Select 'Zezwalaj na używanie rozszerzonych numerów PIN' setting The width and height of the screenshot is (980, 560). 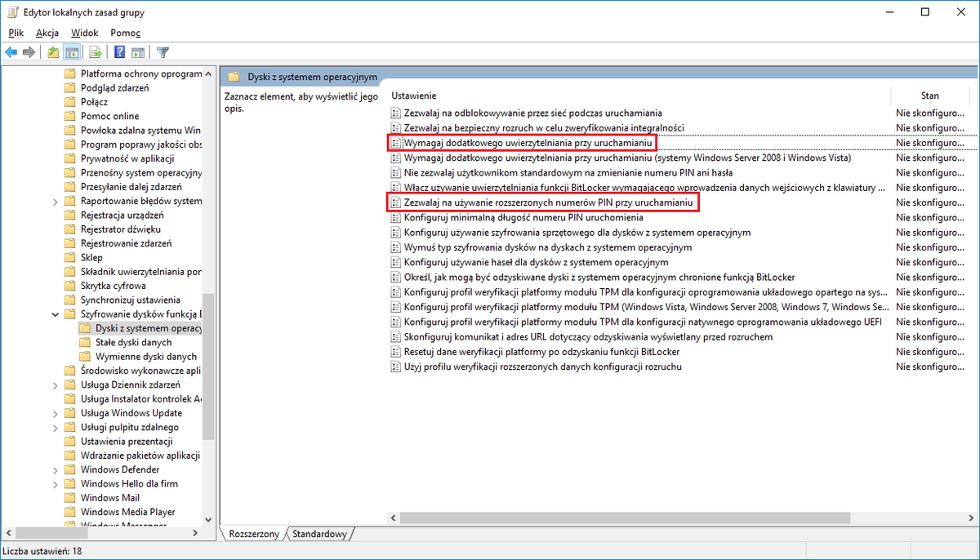[548, 202]
